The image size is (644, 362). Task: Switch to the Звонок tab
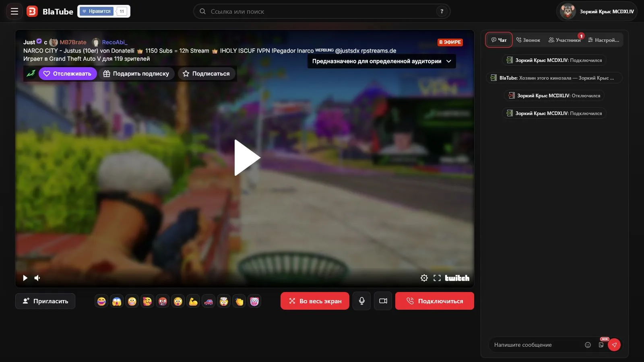[528, 40]
